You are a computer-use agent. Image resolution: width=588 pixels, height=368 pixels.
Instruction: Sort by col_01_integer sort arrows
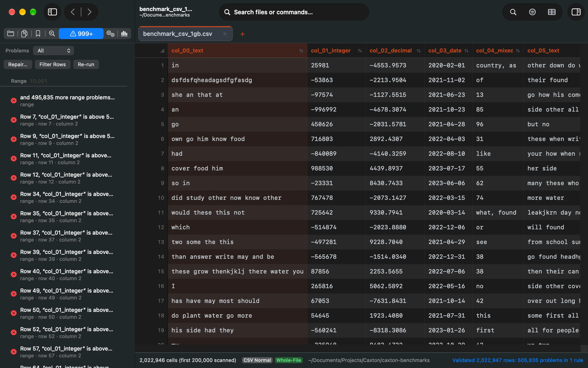tap(360, 51)
